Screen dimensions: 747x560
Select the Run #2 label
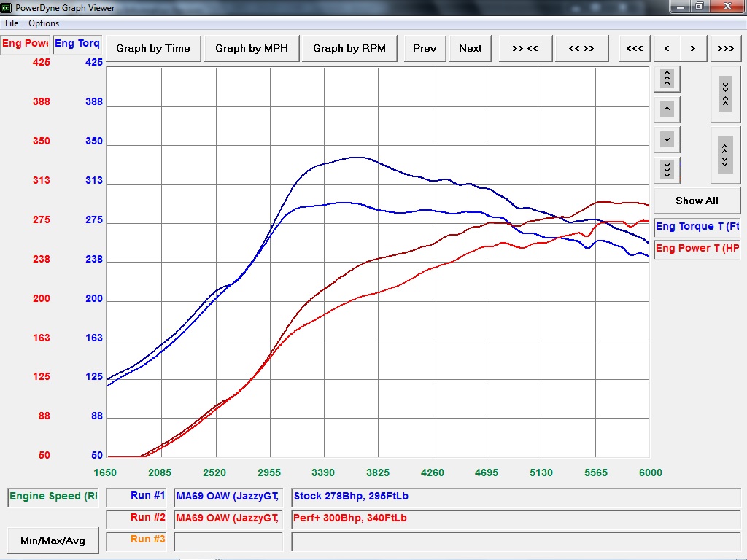pyautogui.click(x=136, y=518)
